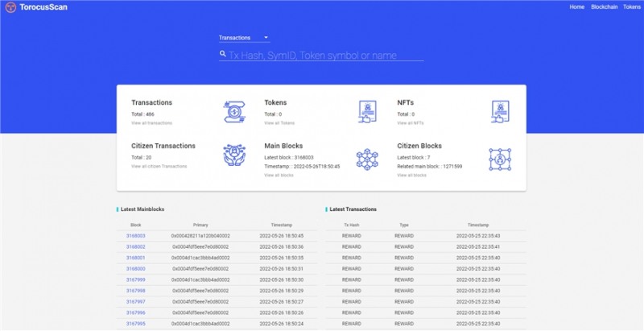Click the TorocusScan logo icon
The height and width of the screenshot is (331, 644).
tap(10, 7)
